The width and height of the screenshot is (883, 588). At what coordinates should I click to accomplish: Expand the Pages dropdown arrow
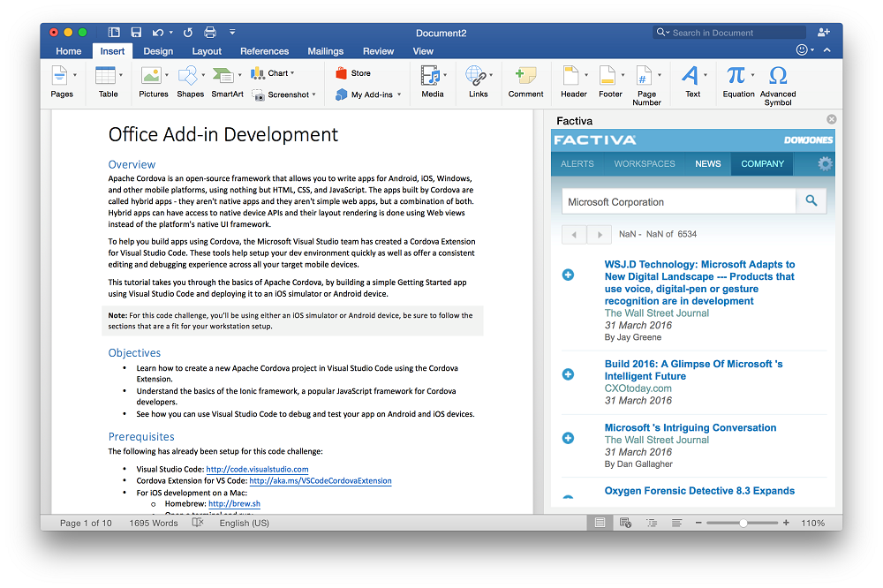(75, 75)
